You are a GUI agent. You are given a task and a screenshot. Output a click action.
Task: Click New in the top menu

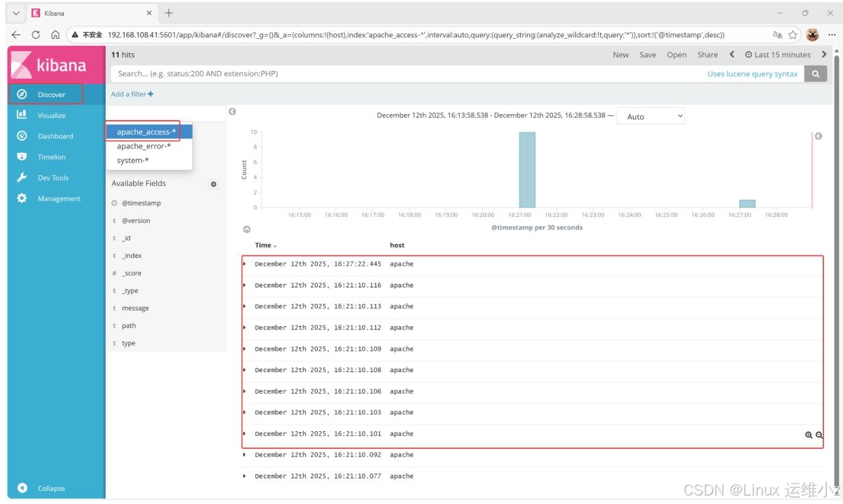click(620, 55)
